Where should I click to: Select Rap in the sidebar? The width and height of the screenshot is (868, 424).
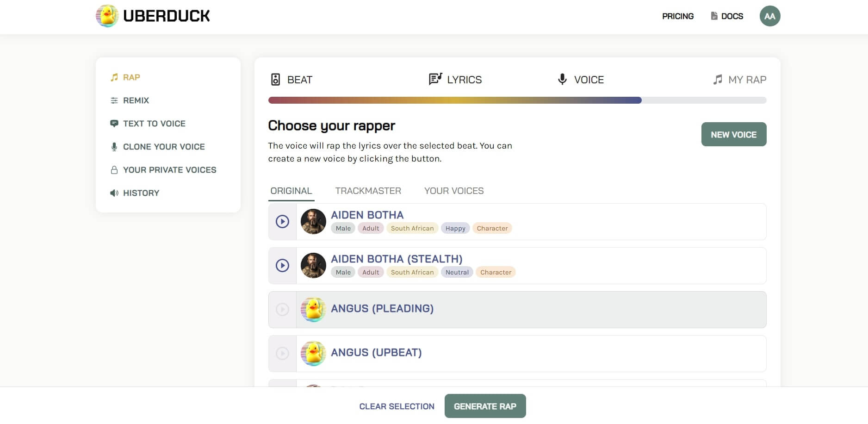(131, 77)
